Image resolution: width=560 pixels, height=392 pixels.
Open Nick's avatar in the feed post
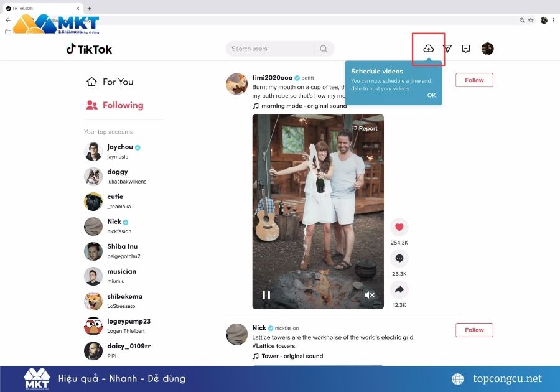click(x=237, y=335)
